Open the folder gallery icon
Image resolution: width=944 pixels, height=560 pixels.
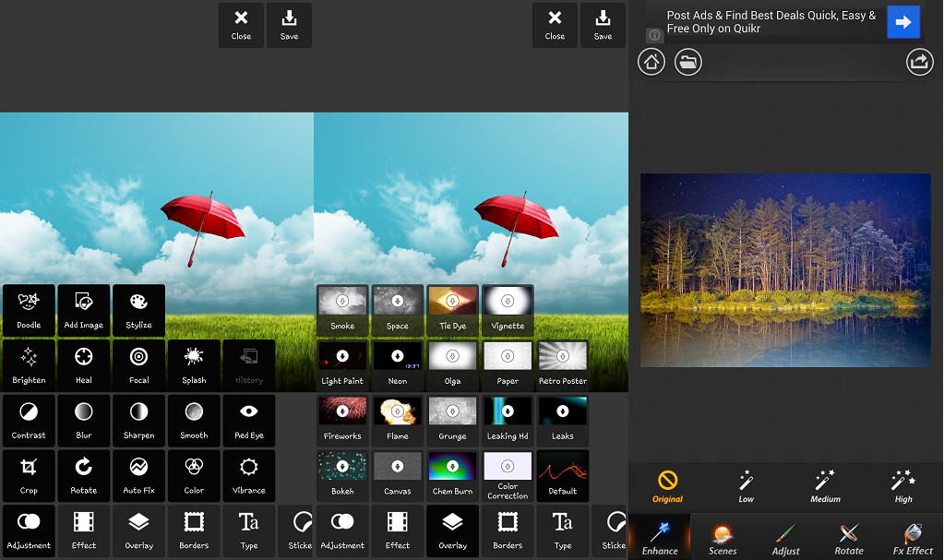click(687, 62)
